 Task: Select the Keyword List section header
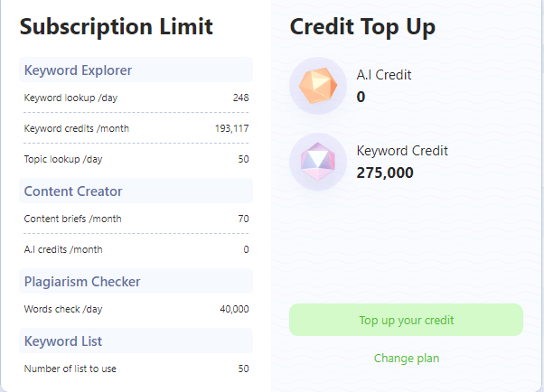(x=136, y=341)
